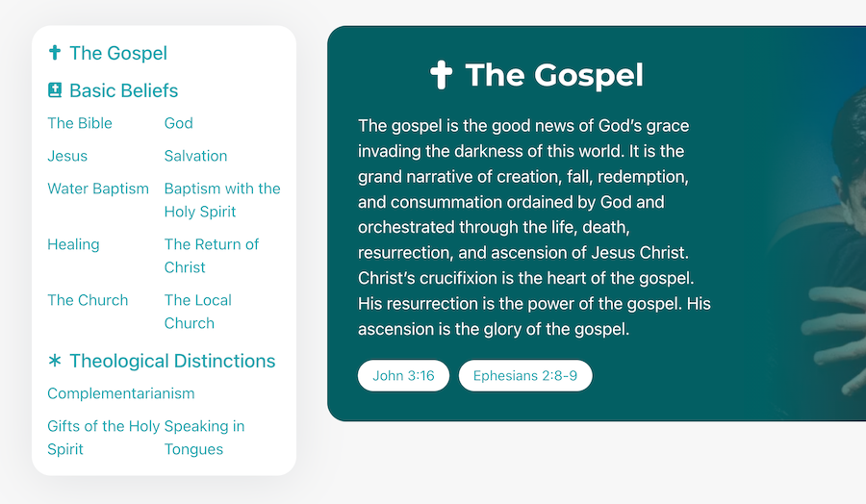Click the John 3:16 verse button
The image size is (866, 504).
pyautogui.click(x=403, y=375)
